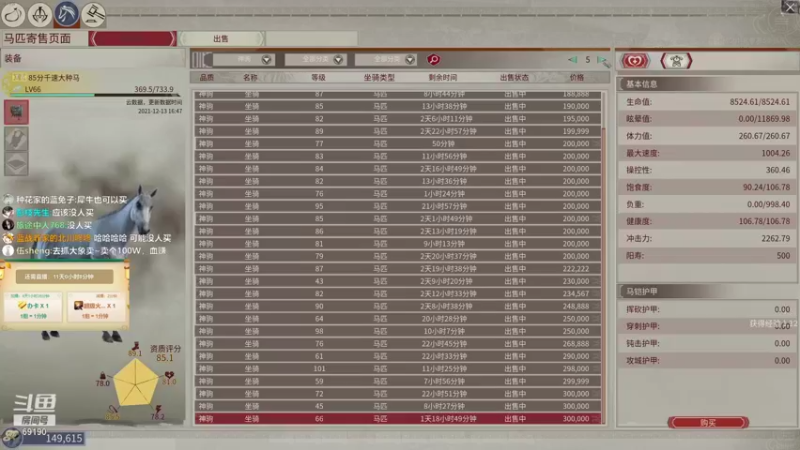Viewport: 800px width, 450px height.
Task: Open the auction gavel icon
Action: coord(93,14)
